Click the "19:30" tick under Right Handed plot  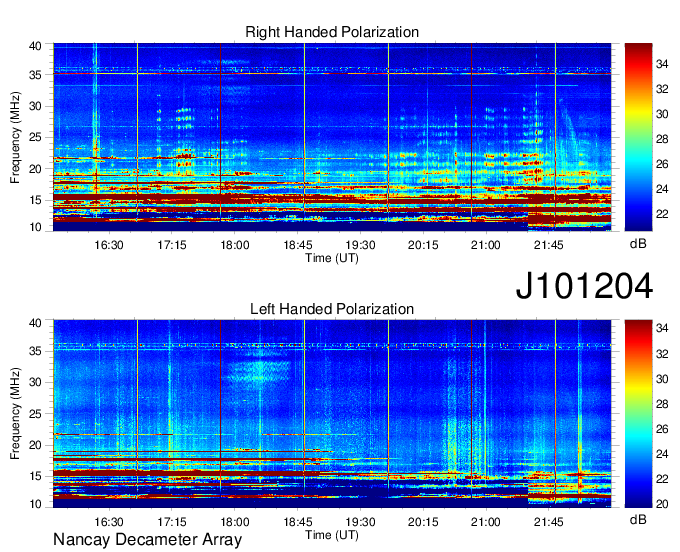point(360,245)
